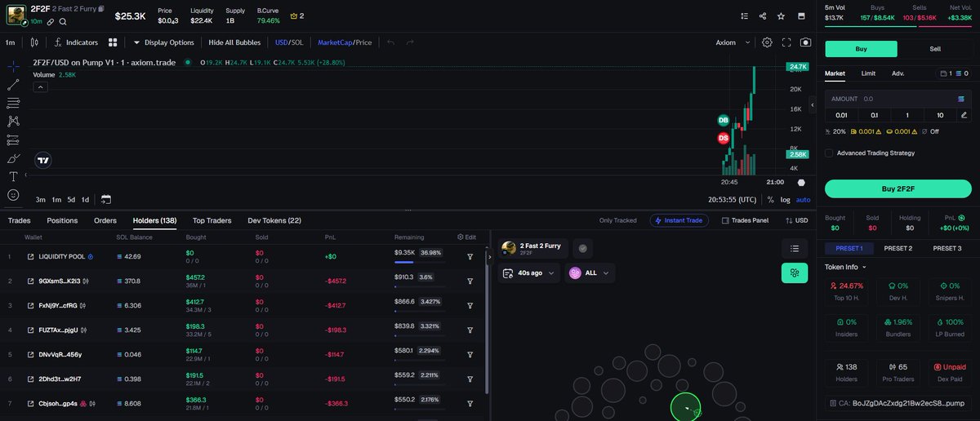Open the 40s ago time dropdown
This screenshot has height=421, width=980.
[529, 273]
